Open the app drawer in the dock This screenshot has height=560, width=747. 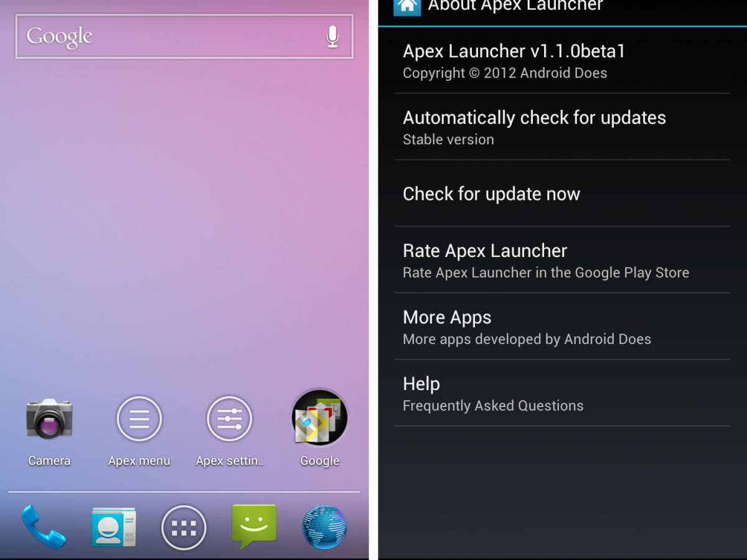point(184,528)
